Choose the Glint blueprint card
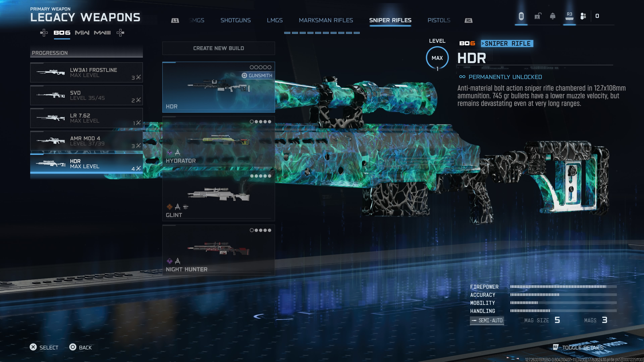This screenshot has height=362, width=644. point(219,196)
